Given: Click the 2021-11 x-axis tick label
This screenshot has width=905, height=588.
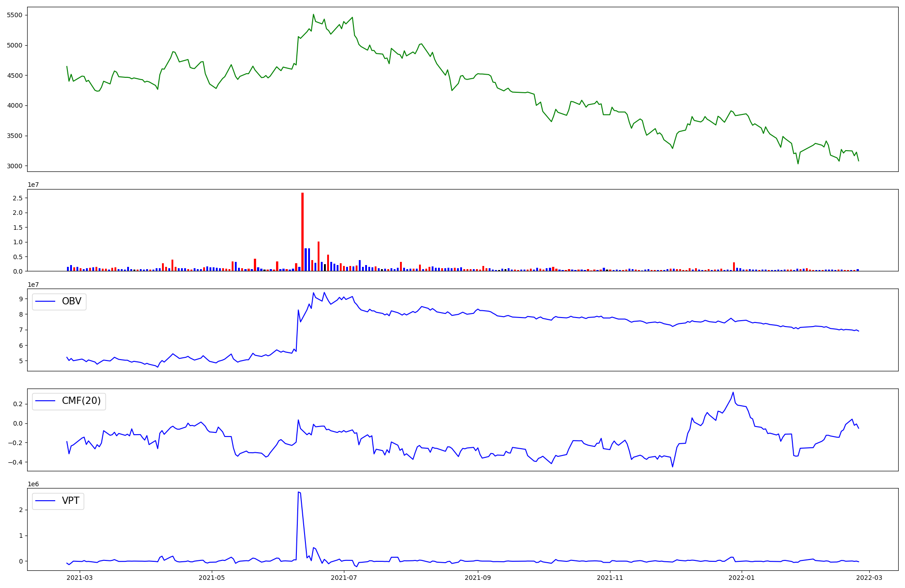Looking at the screenshot, I should point(610,578).
